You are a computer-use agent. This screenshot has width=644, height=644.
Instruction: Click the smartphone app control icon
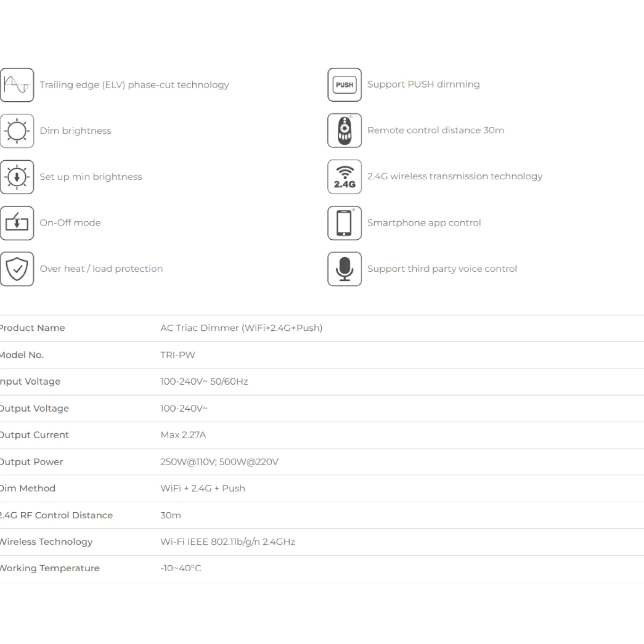pos(344,223)
